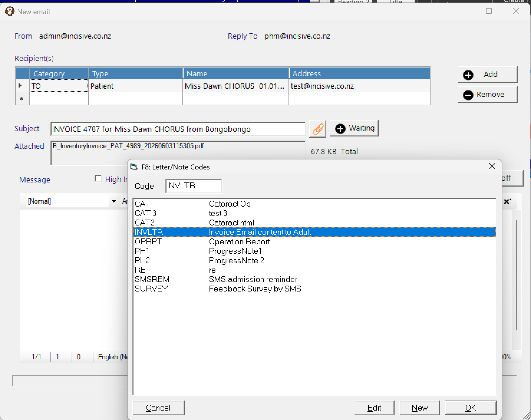Click the Category column header

[59, 73]
